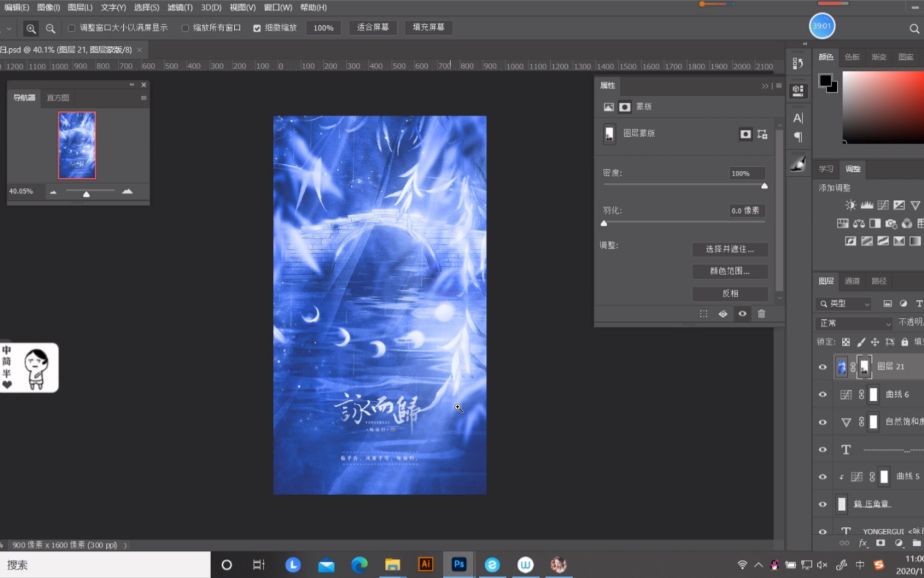
Task: Add a Hue/Saturation adjustment
Action: click(842, 223)
